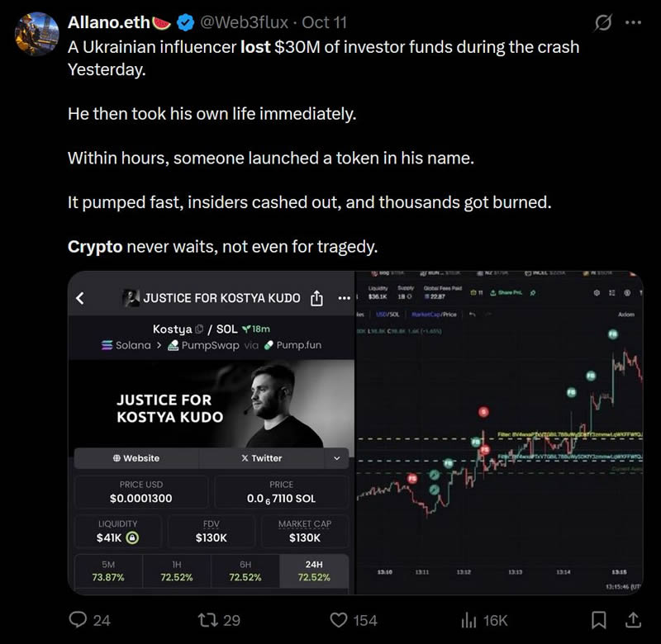Click the reply comment icon
This screenshot has height=644, width=661.
(x=78, y=619)
